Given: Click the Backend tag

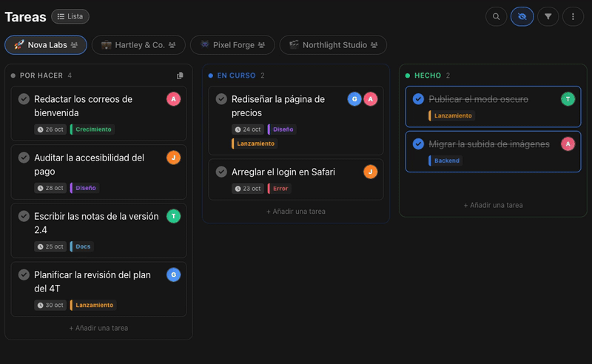Looking at the screenshot, I should pos(446,161).
